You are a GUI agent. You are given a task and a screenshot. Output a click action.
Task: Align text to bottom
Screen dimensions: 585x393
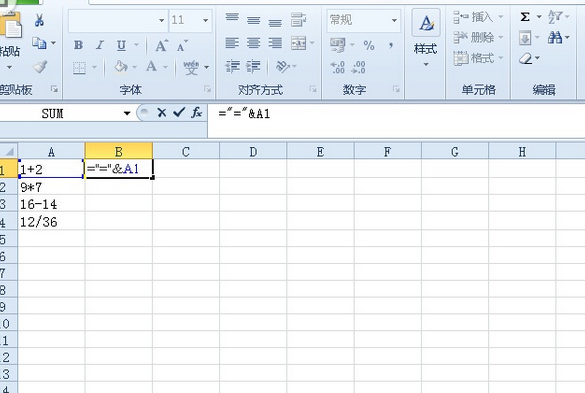tap(275, 23)
